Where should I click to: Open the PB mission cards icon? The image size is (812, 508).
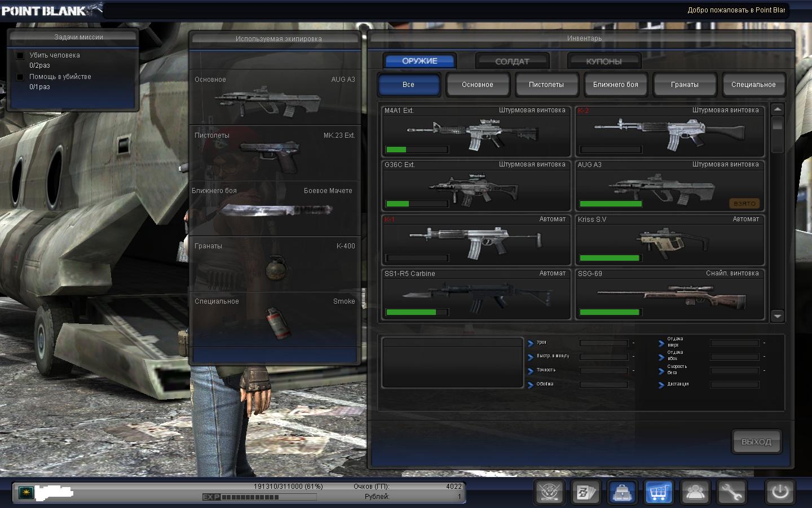point(586,492)
